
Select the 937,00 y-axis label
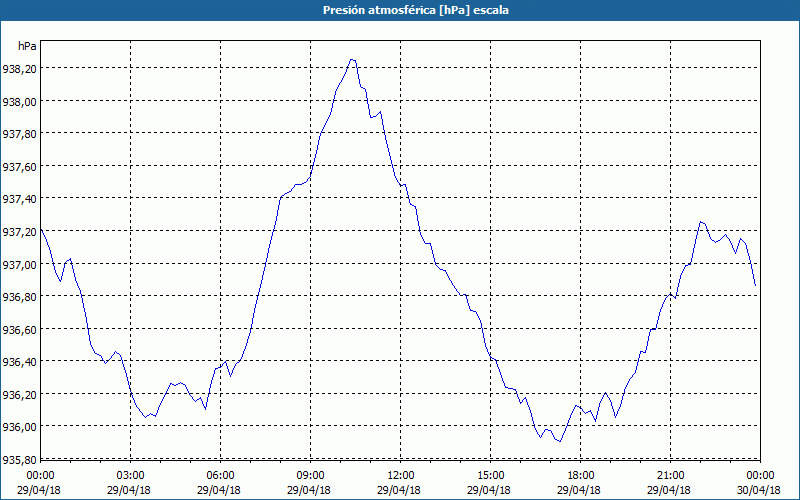click(x=19, y=264)
